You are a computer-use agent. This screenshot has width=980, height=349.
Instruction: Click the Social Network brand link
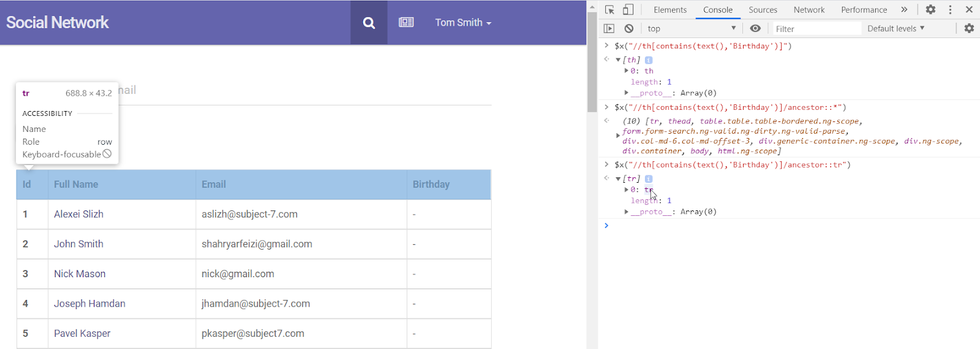58,23
